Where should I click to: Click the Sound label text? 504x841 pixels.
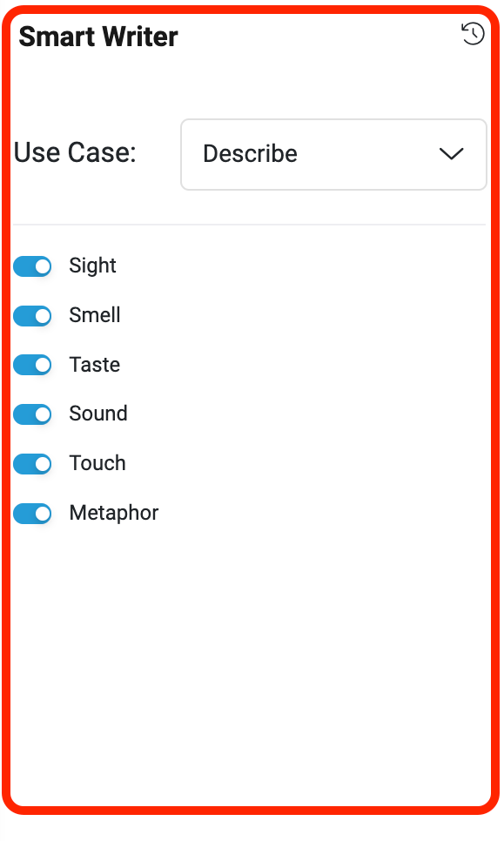tap(98, 414)
